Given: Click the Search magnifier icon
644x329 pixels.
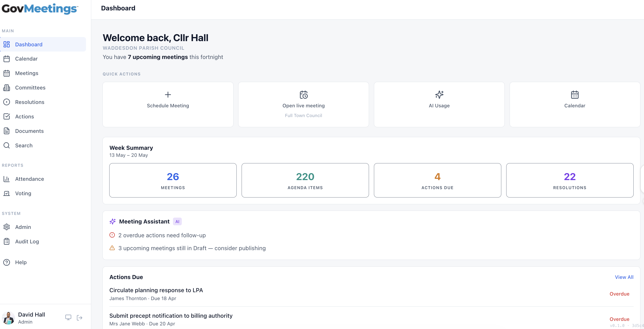Looking at the screenshot, I should 7,145.
